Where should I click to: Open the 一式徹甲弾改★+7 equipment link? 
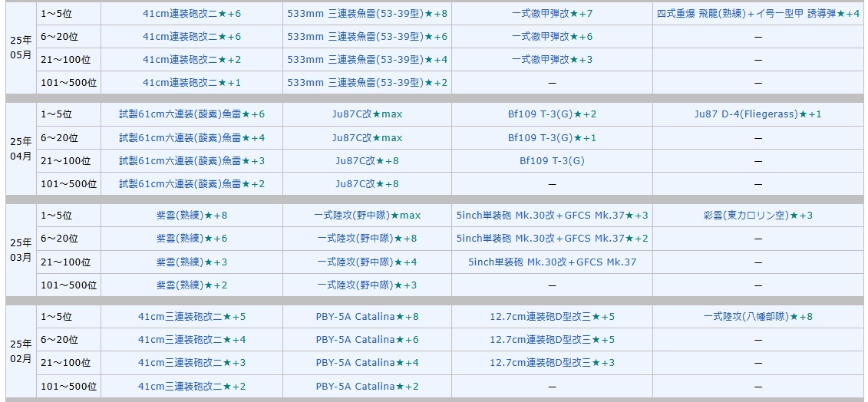coord(552,14)
